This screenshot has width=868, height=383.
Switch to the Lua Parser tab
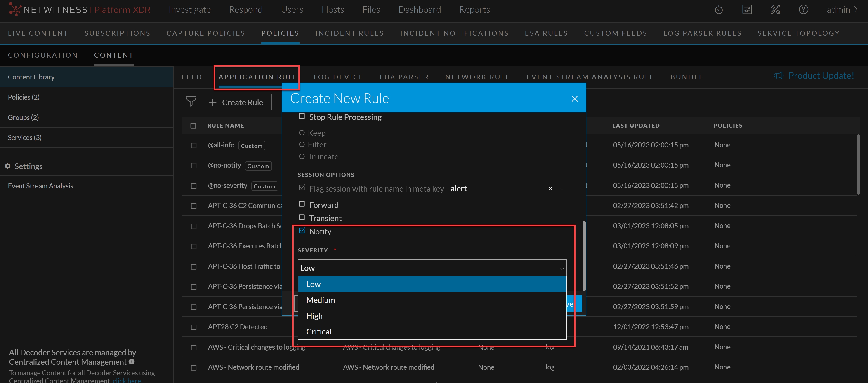point(404,77)
